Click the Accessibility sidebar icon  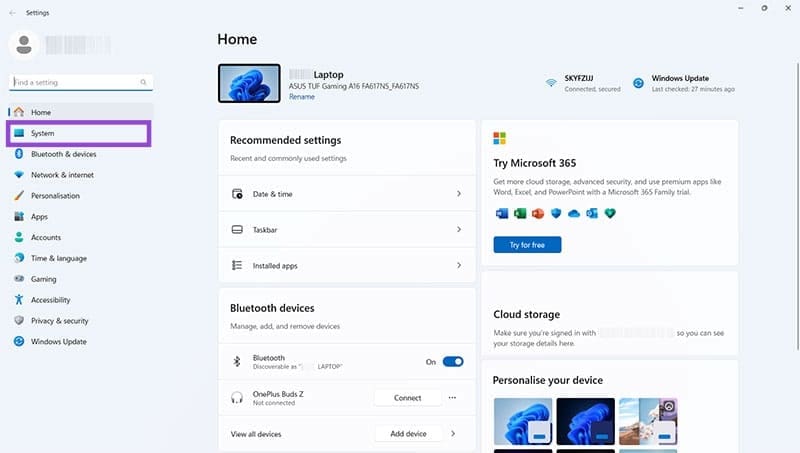click(19, 300)
